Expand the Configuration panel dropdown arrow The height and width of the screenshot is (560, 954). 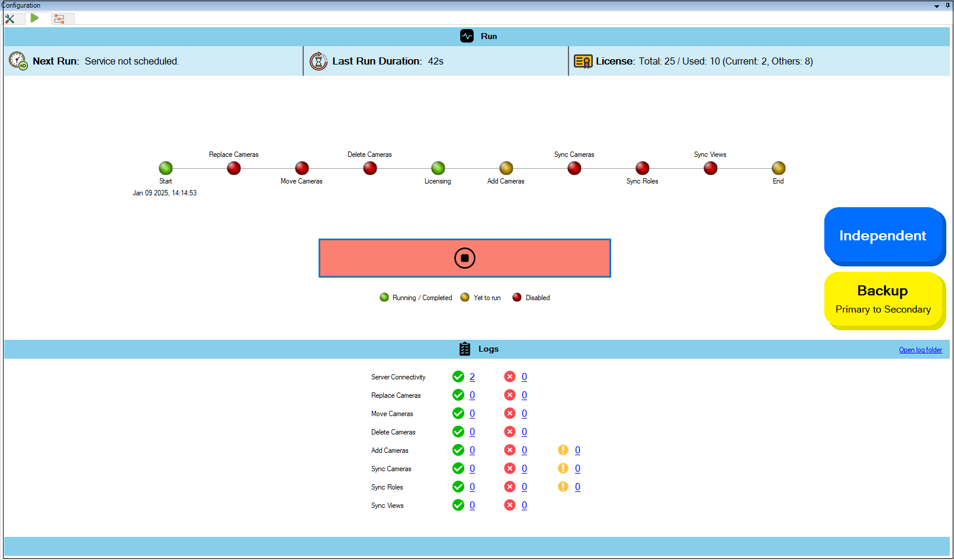point(937,6)
